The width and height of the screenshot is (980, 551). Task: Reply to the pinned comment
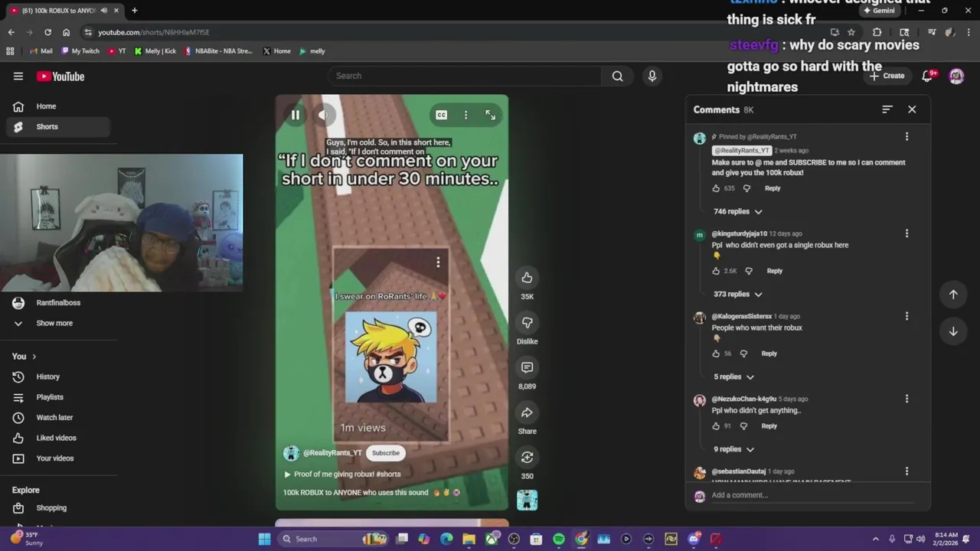773,188
